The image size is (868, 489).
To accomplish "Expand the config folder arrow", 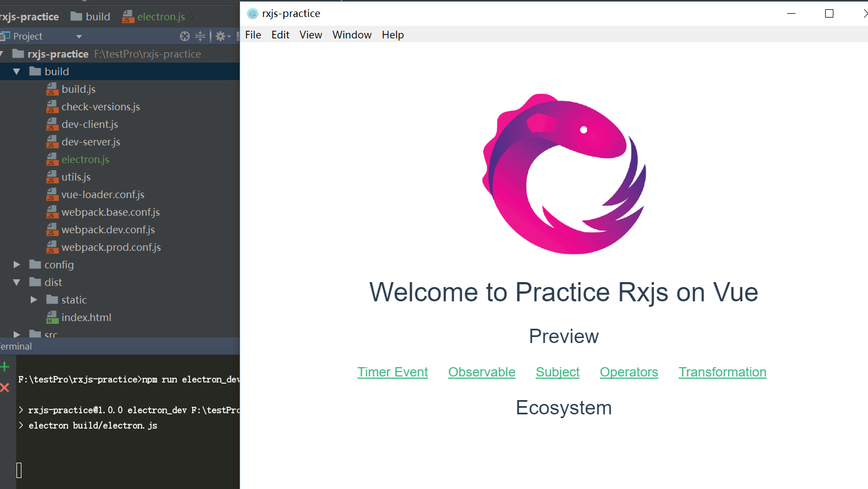I will 16,265.
